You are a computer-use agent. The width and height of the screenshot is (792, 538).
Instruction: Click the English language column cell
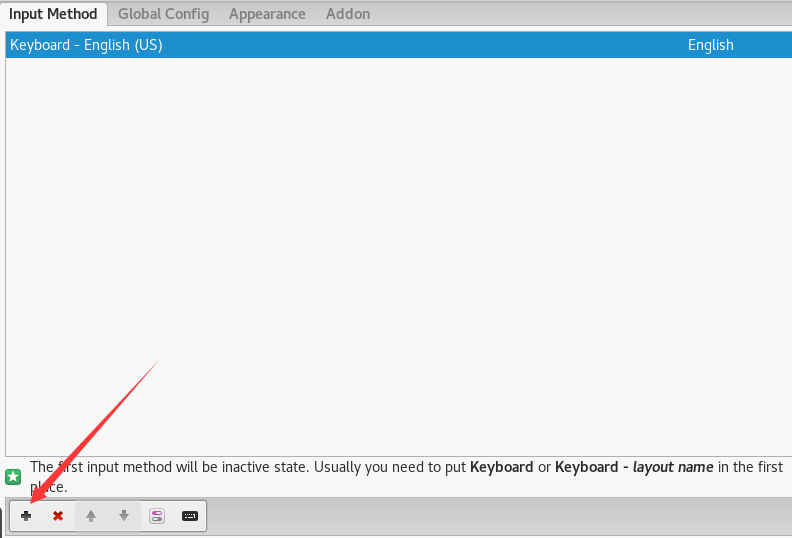point(710,45)
